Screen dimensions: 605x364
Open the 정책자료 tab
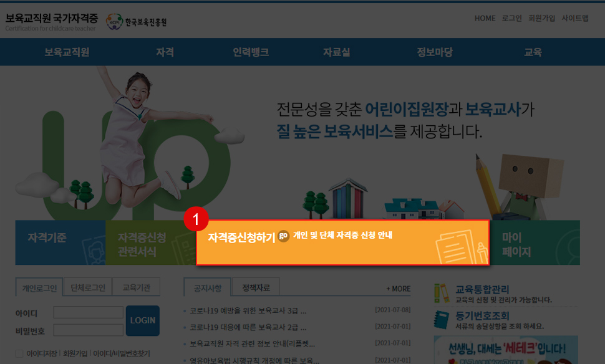click(x=256, y=286)
